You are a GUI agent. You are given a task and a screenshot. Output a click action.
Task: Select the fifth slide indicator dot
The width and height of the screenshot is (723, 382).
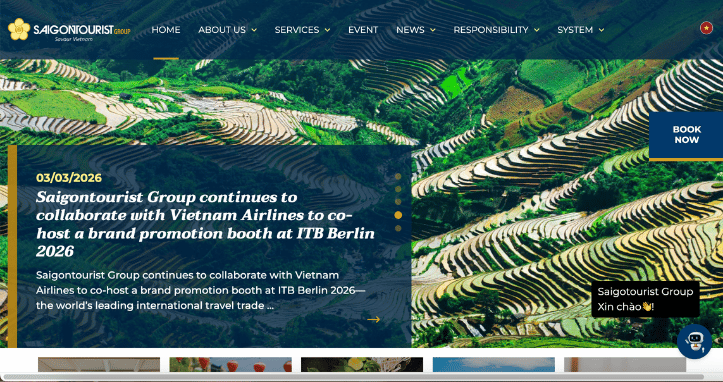click(398, 228)
